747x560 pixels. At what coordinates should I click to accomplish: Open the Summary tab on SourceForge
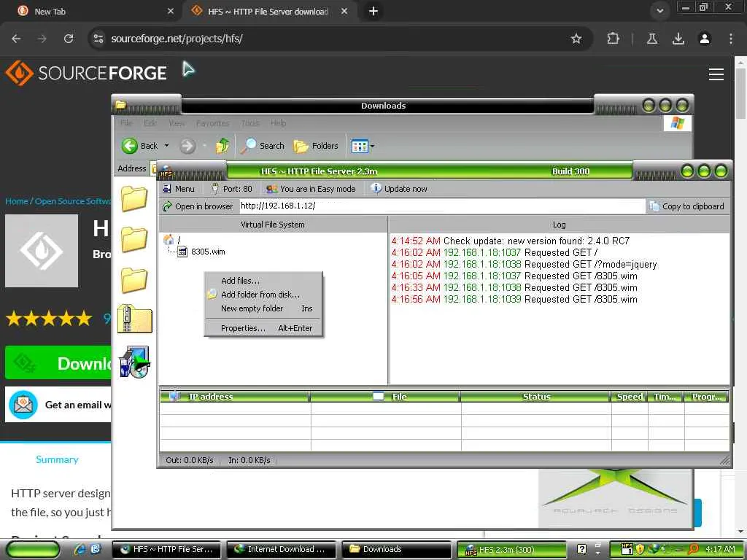coord(57,459)
